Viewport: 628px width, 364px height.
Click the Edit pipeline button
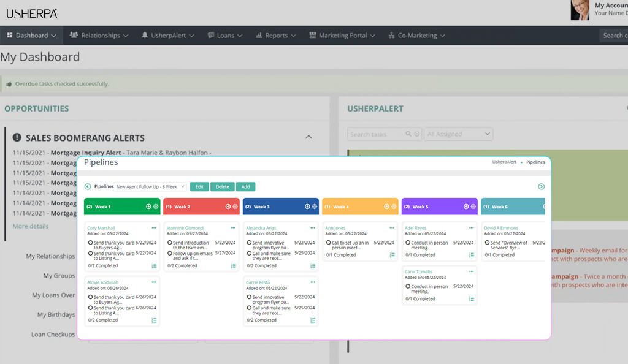199,186
